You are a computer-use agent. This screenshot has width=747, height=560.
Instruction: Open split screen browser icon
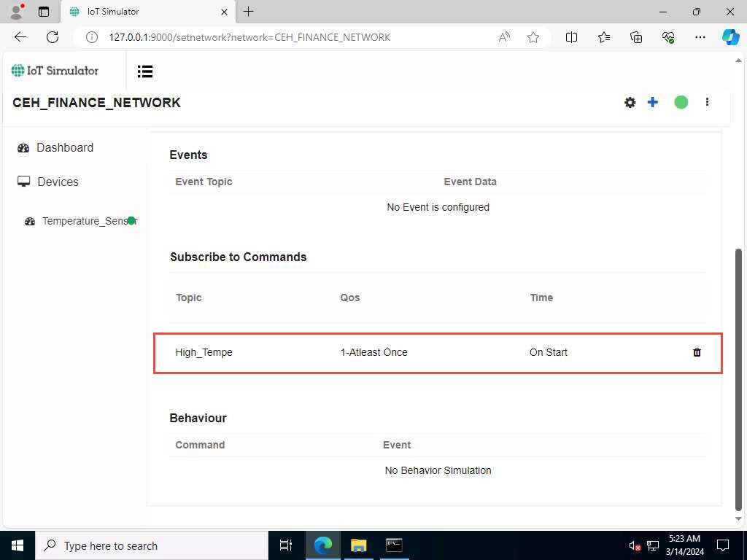[x=571, y=37]
